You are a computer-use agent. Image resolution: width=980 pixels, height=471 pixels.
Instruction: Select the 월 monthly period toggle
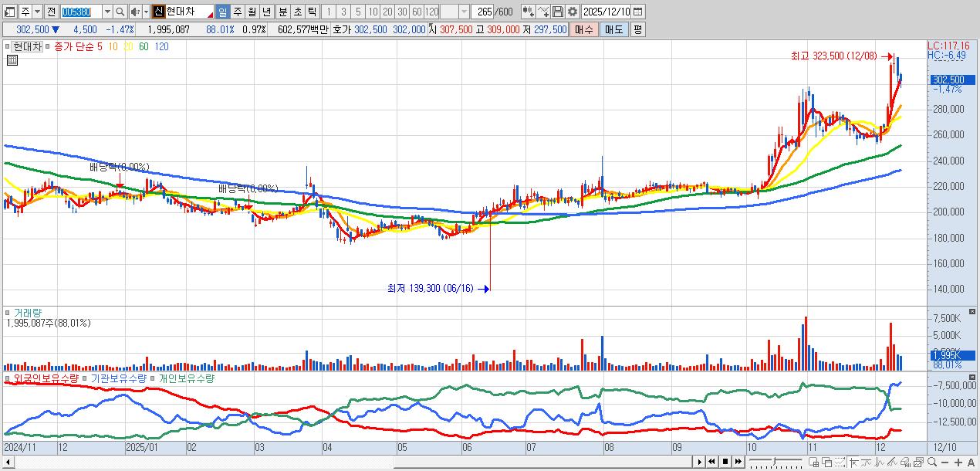click(252, 12)
